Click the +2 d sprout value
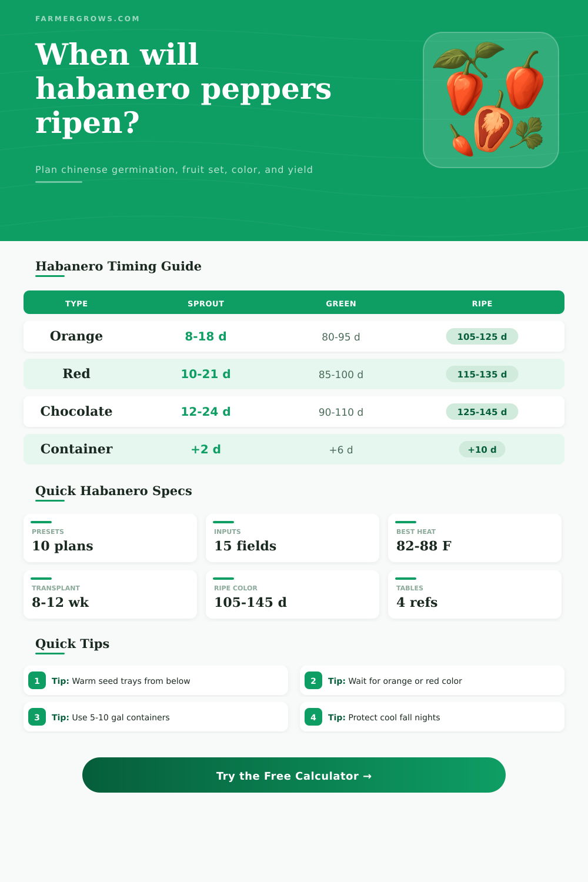This screenshot has height=882, width=588. [x=206, y=449]
